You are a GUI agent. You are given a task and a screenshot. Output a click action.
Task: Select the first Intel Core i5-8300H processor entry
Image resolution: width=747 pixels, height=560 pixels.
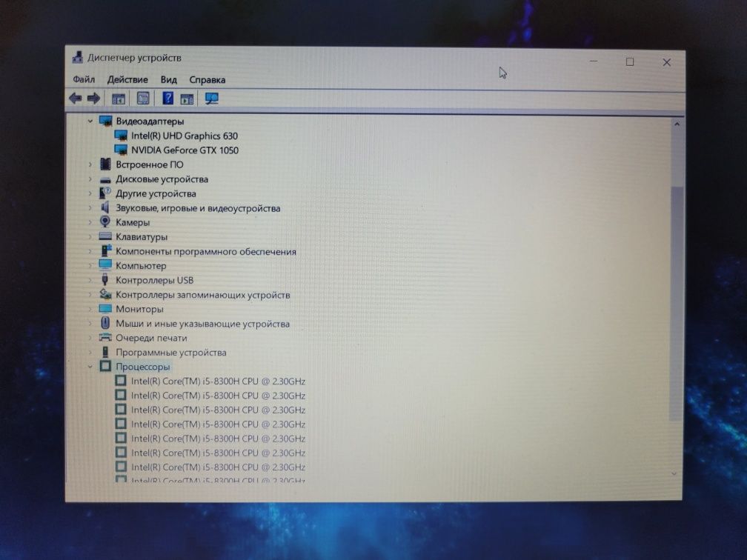(x=218, y=381)
